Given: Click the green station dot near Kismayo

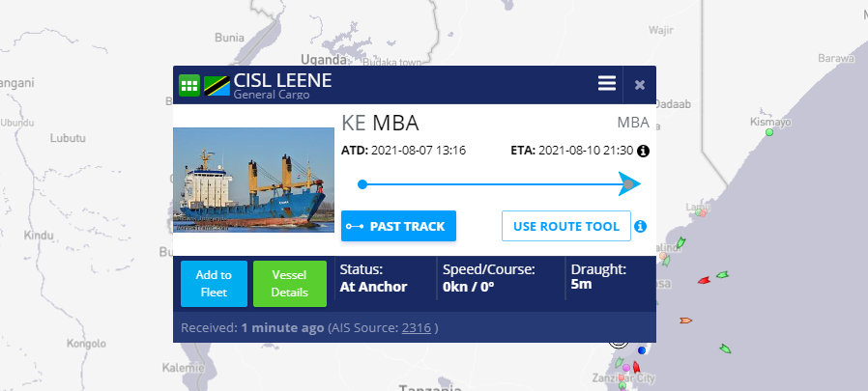Looking at the screenshot, I should click(769, 133).
